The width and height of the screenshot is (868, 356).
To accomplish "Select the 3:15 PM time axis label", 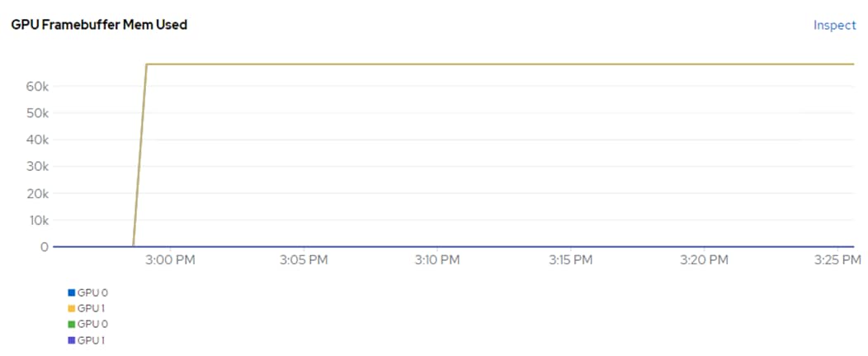I will pyautogui.click(x=570, y=260).
